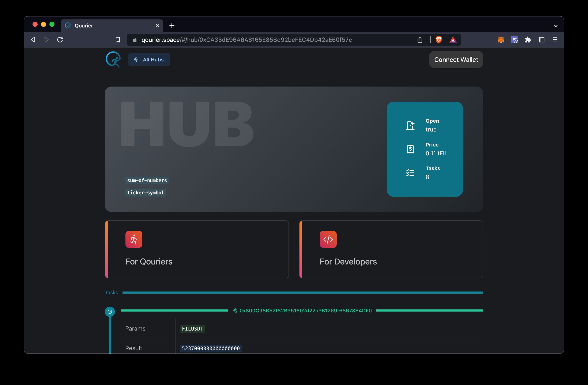
Task: Open the All Hubs page
Action: tap(149, 60)
